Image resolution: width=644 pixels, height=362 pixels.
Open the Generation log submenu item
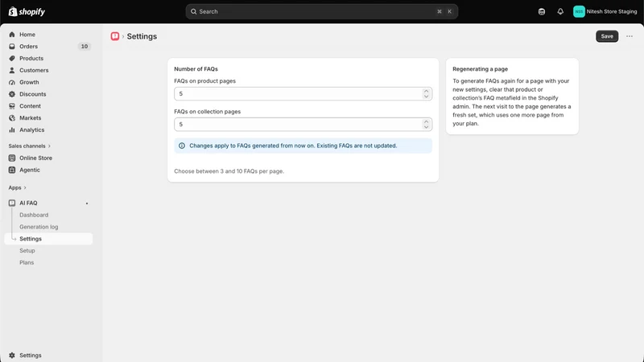click(39, 227)
